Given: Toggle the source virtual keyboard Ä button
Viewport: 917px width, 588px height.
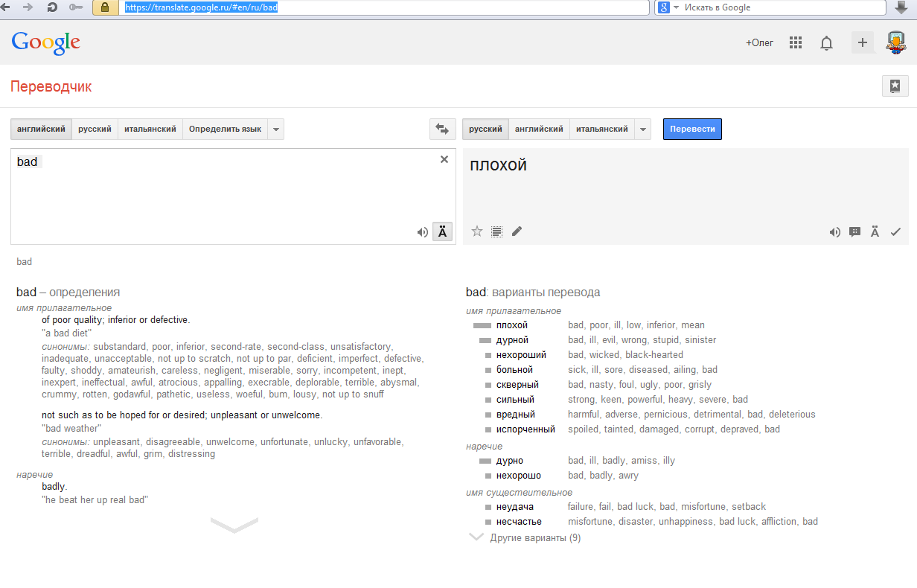Looking at the screenshot, I should [x=442, y=231].
